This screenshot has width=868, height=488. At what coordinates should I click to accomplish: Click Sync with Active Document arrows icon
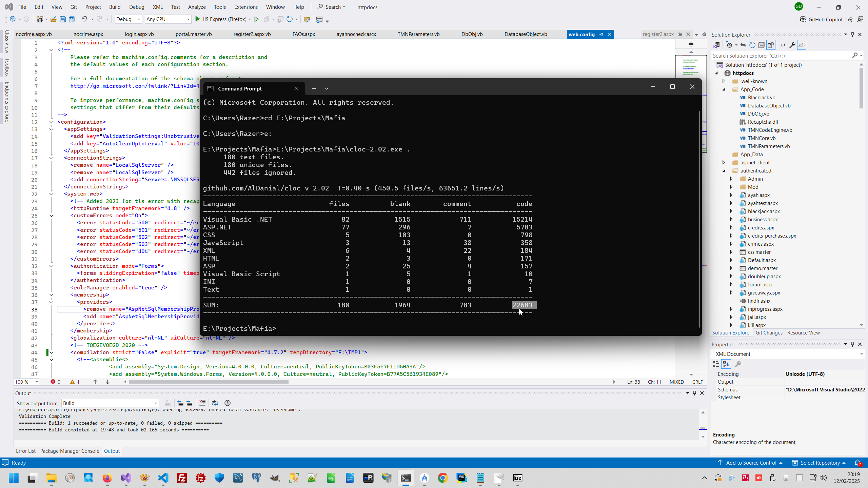point(743,45)
